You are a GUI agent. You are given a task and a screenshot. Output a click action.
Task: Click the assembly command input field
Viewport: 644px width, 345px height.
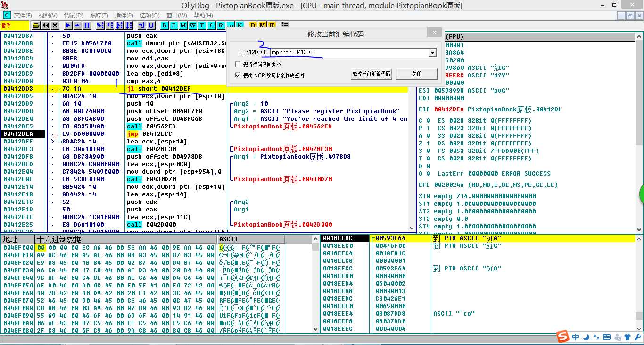pos(349,52)
